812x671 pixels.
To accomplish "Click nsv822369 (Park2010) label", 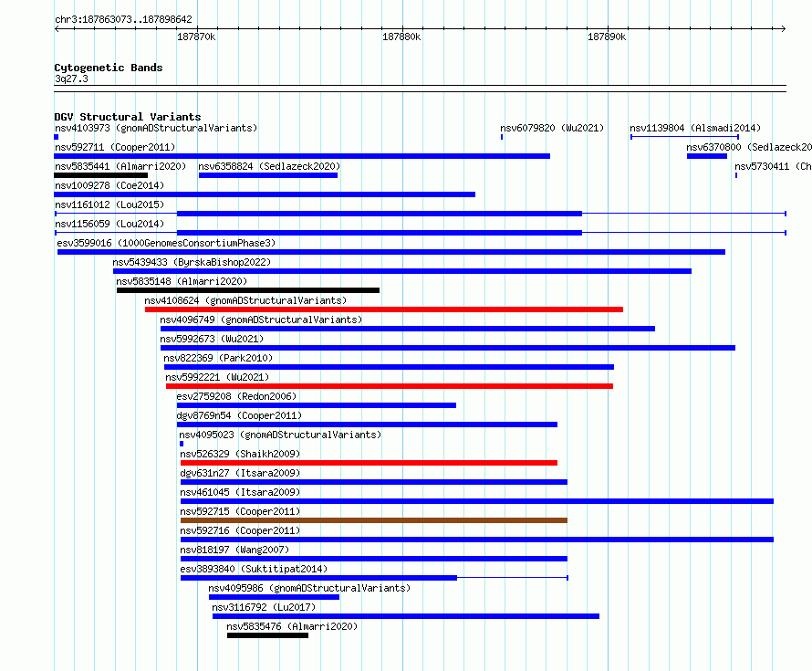I will tap(218, 358).
